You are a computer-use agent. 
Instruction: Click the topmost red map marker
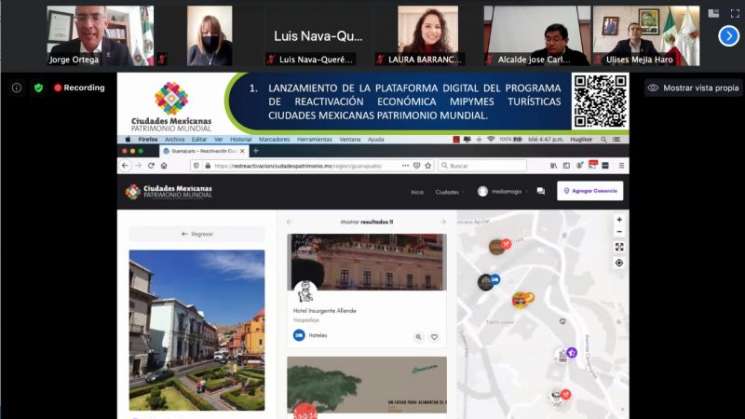(500, 246)
